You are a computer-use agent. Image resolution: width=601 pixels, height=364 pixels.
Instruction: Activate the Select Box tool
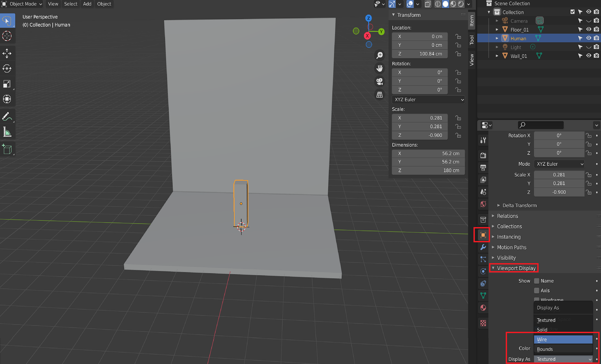click(x=7, y=21)
